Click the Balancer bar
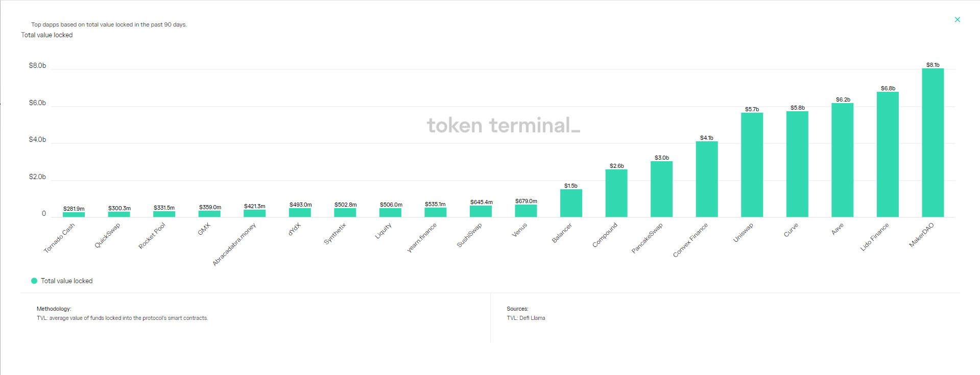The height and width of the screenshot is (375, 980). (571, 203)
